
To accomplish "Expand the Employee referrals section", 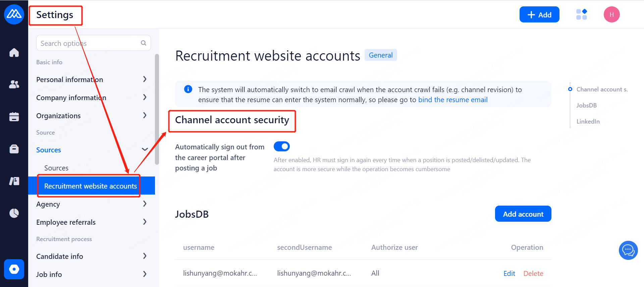I will click(145, 222).
